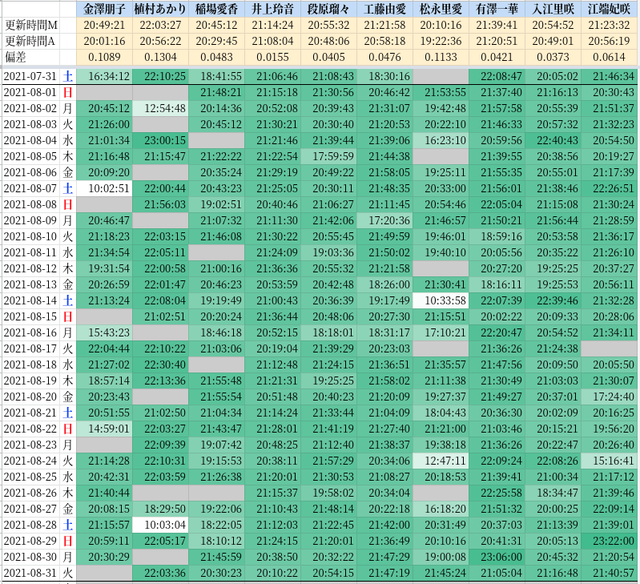Image resolution: width=640 pixels, height=584 pixels.
Task: Click 植村あかり's 更新時間M cell 22:03:27
Action: click(x=160, y=25)
